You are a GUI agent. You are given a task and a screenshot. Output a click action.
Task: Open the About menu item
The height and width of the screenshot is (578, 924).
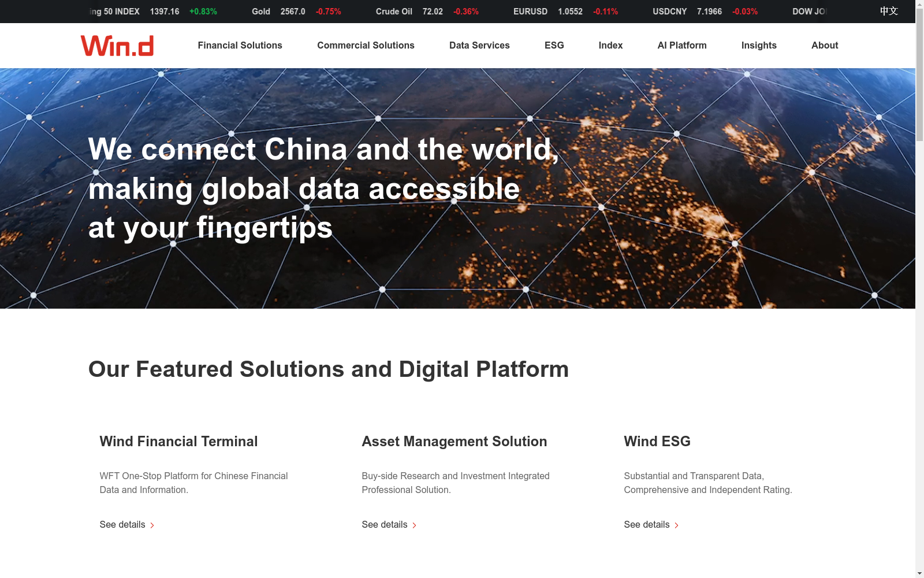pos(825,45)
